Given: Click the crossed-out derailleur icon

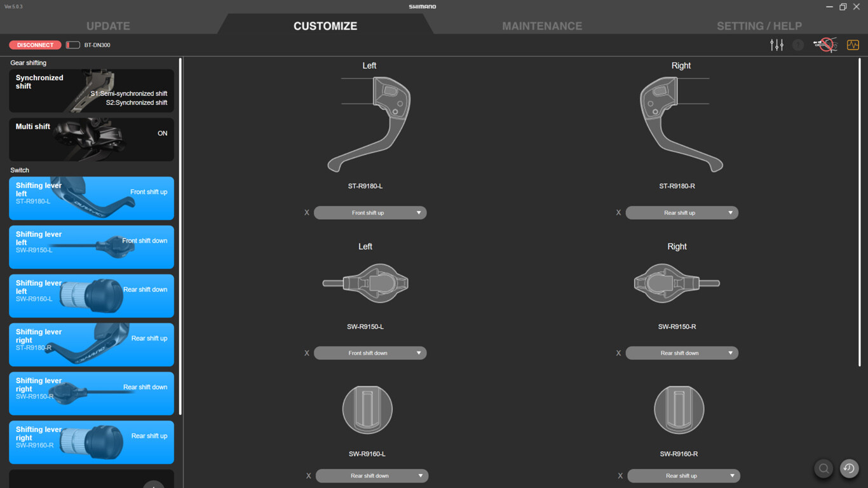Looking at the screenshot, I should point(825,45).
